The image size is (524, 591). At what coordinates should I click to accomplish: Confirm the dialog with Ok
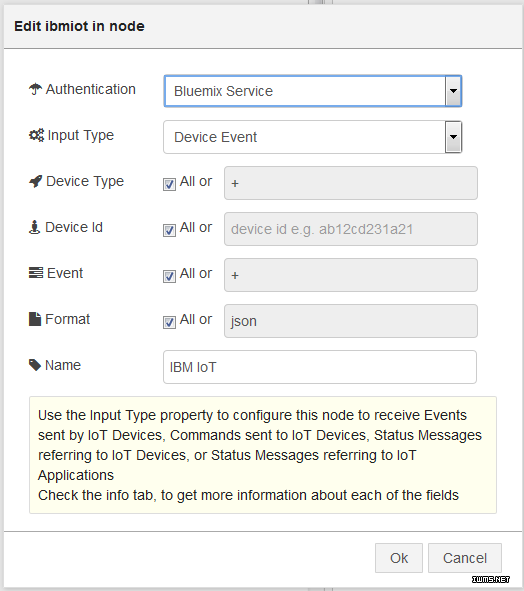pyautogui.click(x=399, y=558)
